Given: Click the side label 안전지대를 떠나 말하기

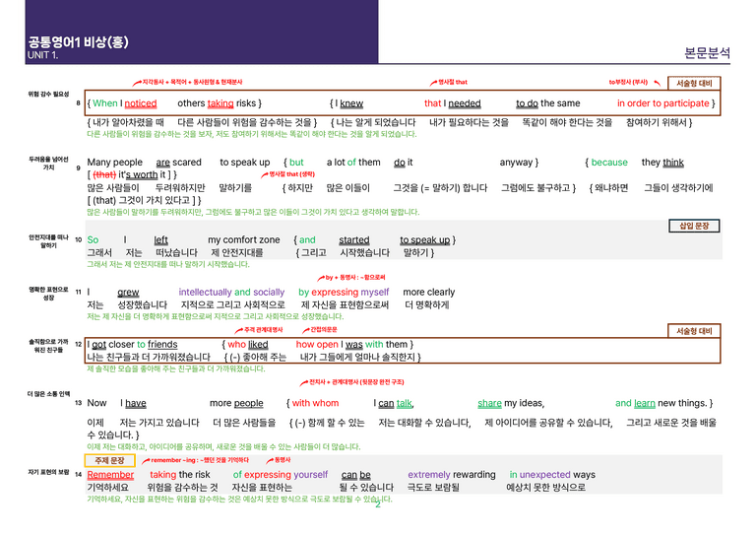Looking at the screenshot, I should click(x=48, y=241).
